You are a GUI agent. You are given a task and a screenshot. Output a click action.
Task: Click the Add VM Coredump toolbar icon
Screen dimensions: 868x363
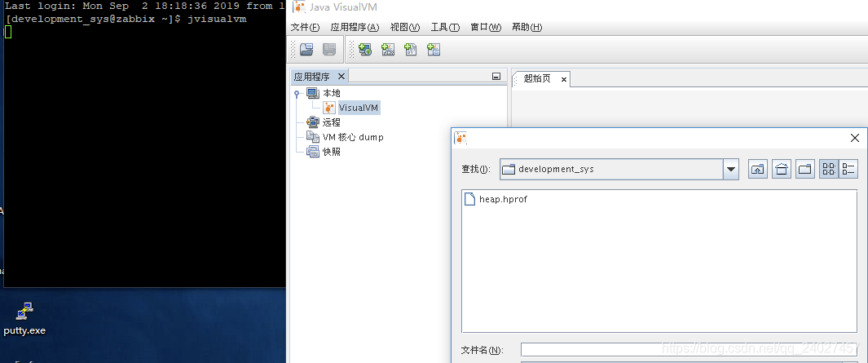(411, 50)
